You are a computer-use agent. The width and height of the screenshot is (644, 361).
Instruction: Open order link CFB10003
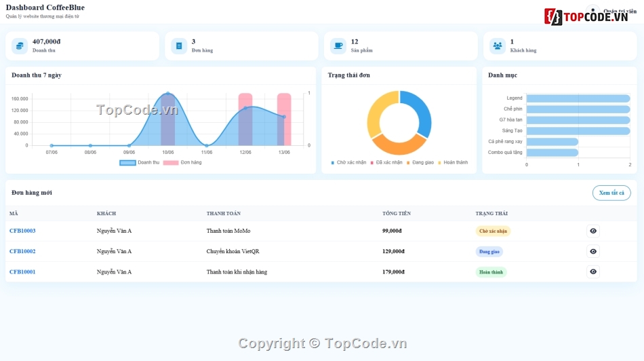pyautogui.click(x=22, y=231)
